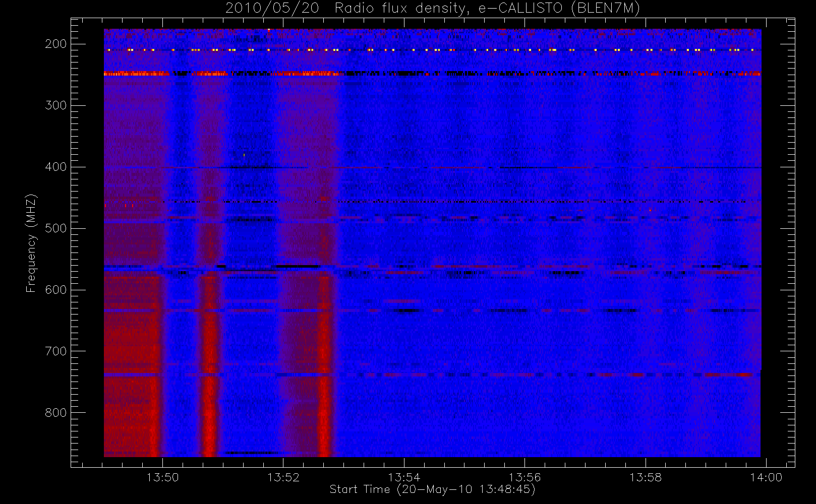Click the 13:52 time tick label
The height and width of the screenshot is (504, 816).
283,477
